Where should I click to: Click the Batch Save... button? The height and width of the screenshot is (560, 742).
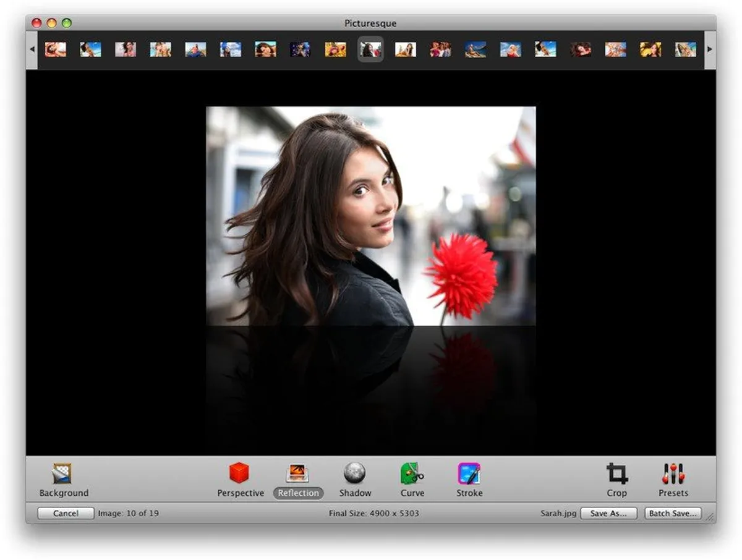tap(673, 513)
